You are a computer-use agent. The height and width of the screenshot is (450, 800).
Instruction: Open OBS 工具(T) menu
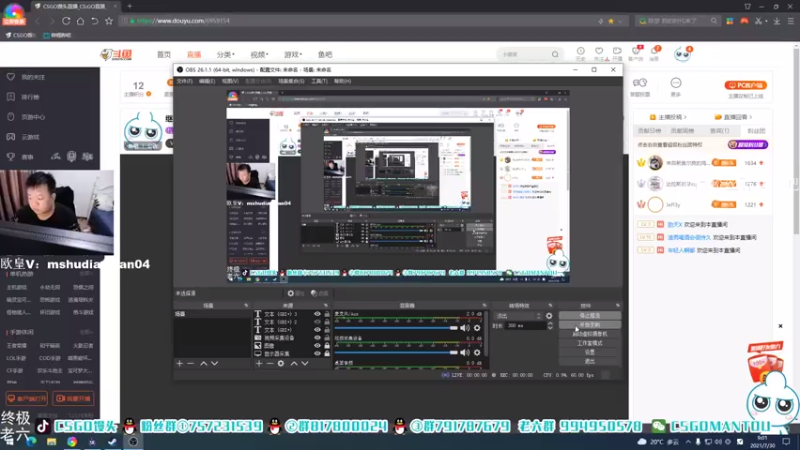tap(319, 81)
